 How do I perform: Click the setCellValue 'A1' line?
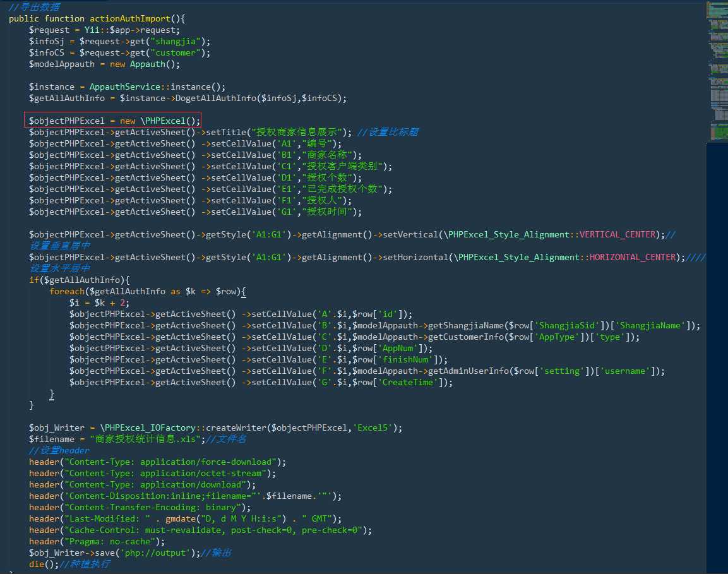coord(185,143)
